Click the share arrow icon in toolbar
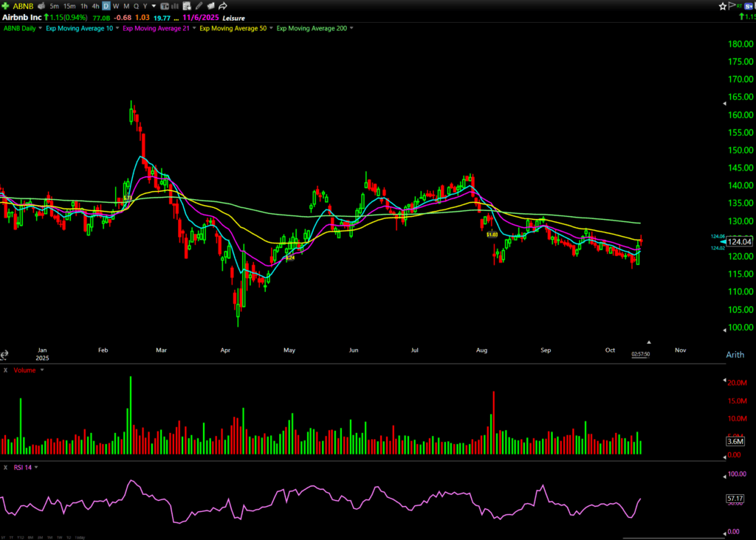The image size is (756, 540). [x=222, y=6]
